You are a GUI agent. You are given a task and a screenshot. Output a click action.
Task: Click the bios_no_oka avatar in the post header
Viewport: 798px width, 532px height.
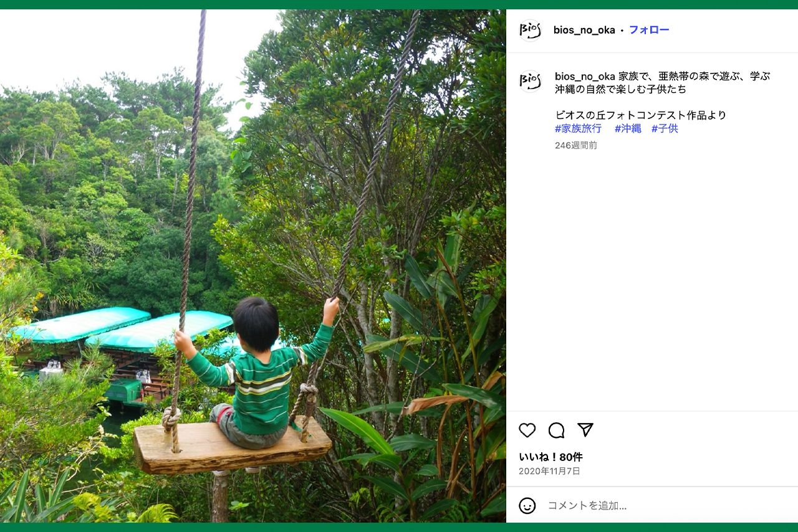click(x=531, y=29)
